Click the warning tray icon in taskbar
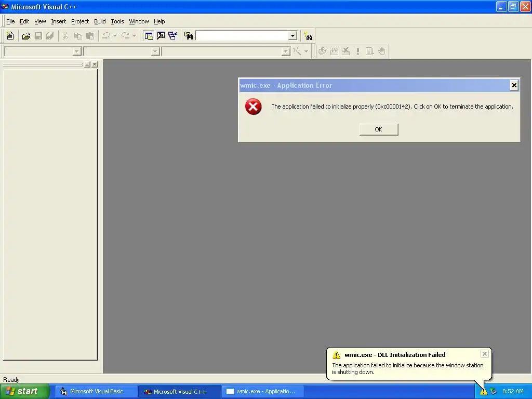 (x=484, y=391)
